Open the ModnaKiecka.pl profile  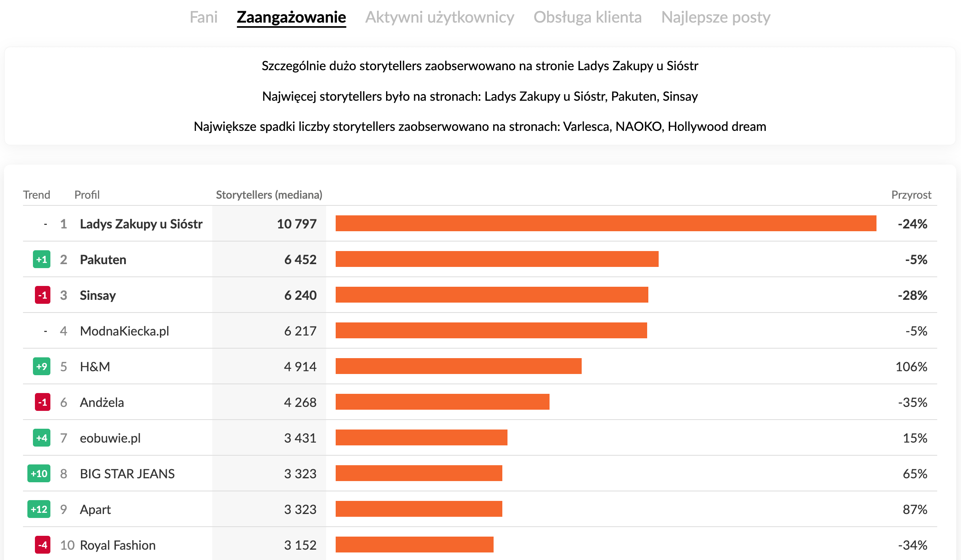124,331
